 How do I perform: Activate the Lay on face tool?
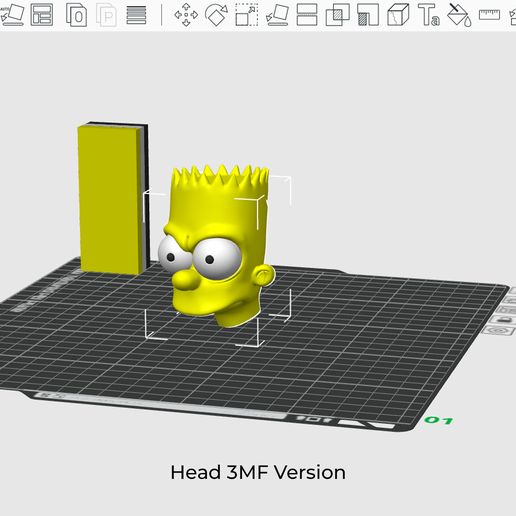(x=277, y=15)
